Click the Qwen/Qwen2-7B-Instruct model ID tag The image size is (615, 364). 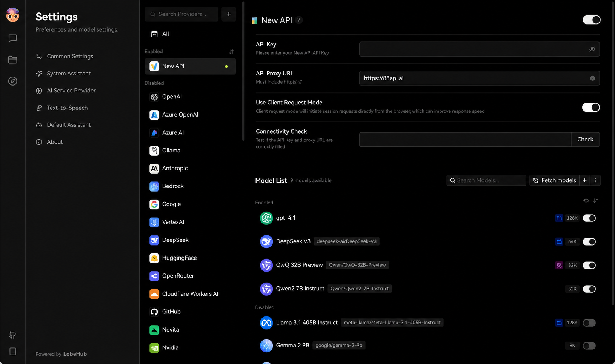coord(360,289)
